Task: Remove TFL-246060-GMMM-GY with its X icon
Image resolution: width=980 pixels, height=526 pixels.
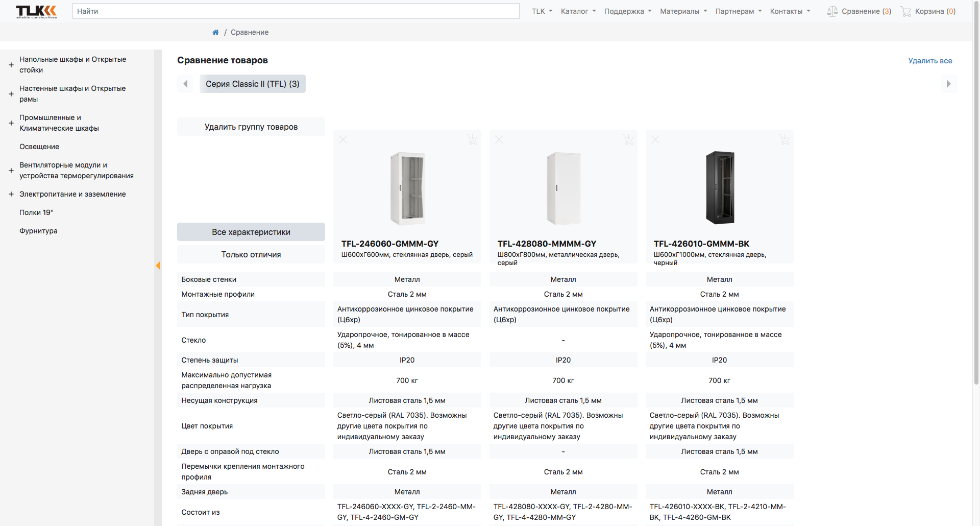Action: (343, 139)
